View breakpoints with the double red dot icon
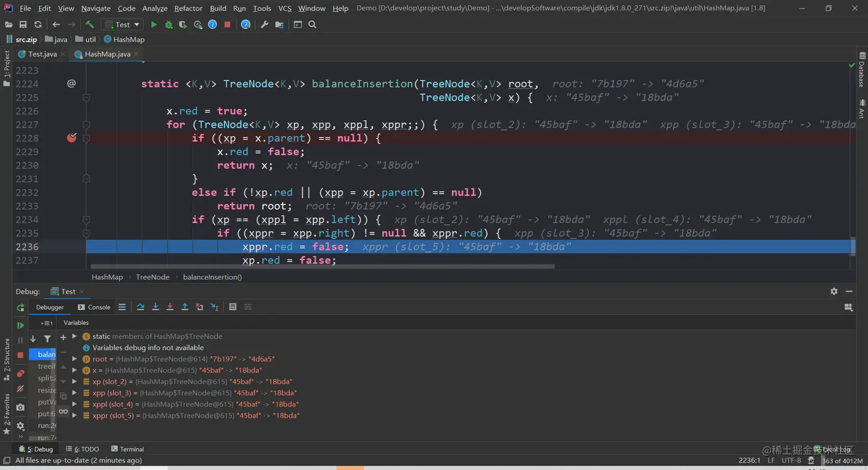This screenshot has width=868, height=470. pos(21,373)
